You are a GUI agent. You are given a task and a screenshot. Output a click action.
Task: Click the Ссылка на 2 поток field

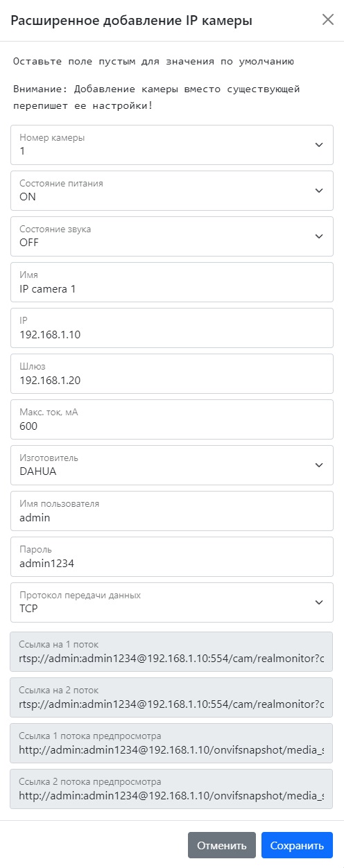172,697
